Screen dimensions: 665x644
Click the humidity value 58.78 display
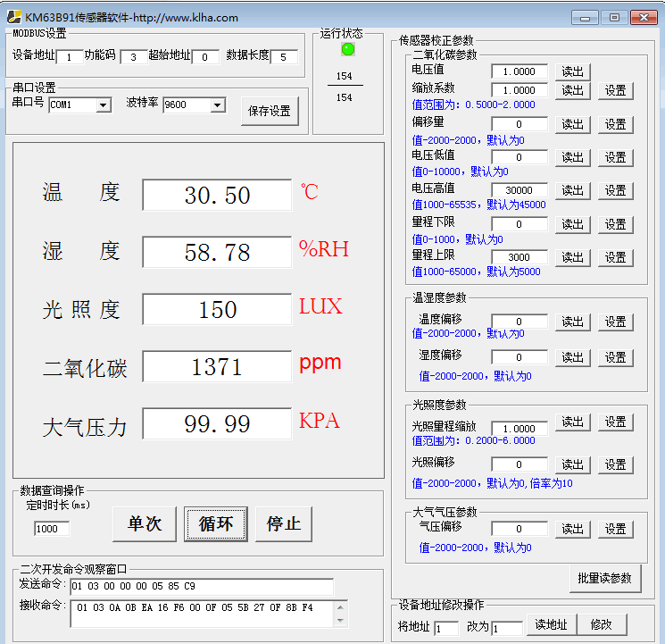coord(217,252)
